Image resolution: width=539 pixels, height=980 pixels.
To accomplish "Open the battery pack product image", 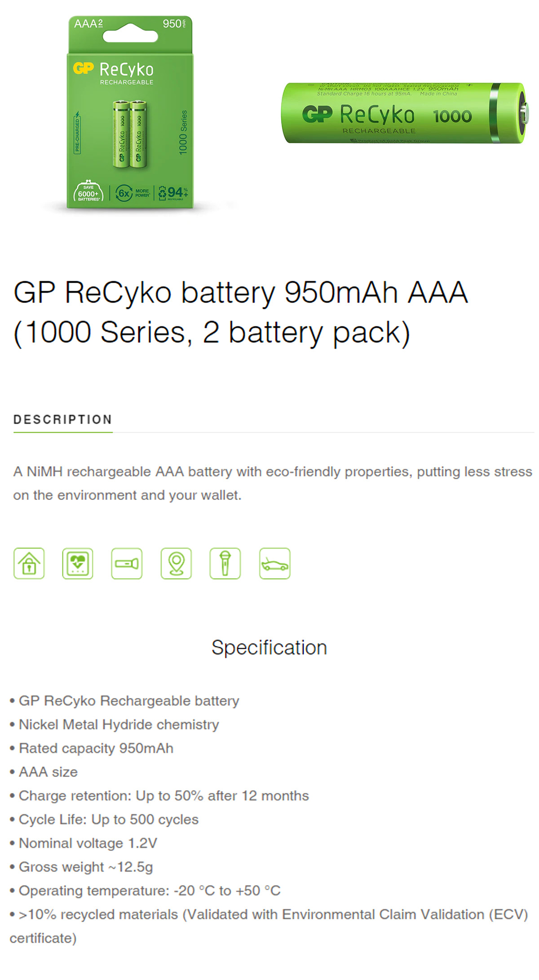I will (130, 112).
